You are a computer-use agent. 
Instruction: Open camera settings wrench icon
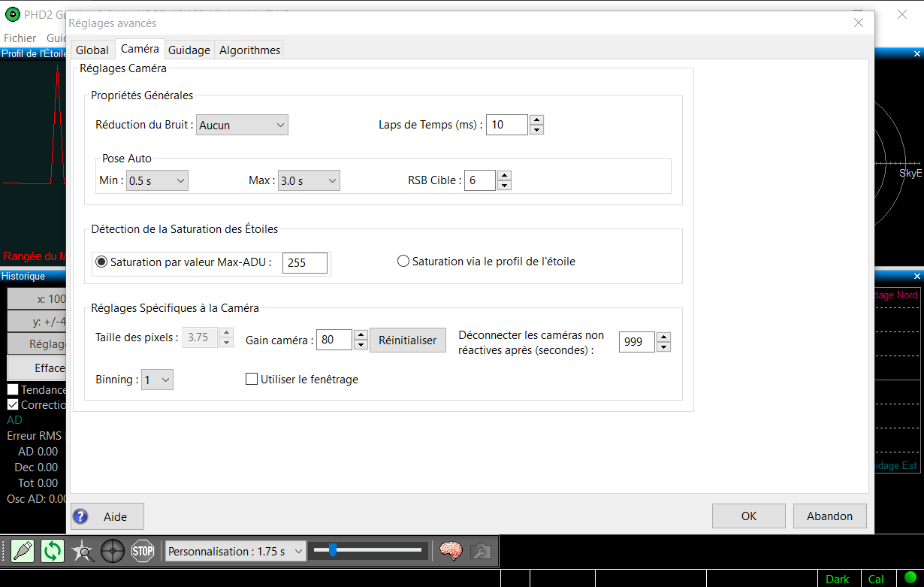[481, 551]
